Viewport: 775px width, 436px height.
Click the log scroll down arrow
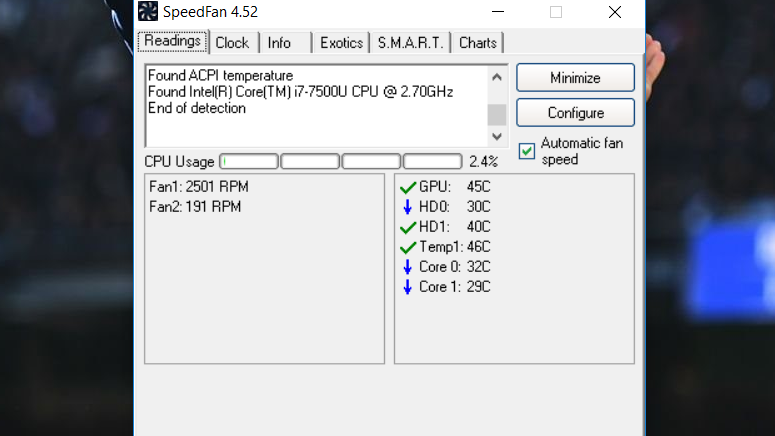coord(497,136)
